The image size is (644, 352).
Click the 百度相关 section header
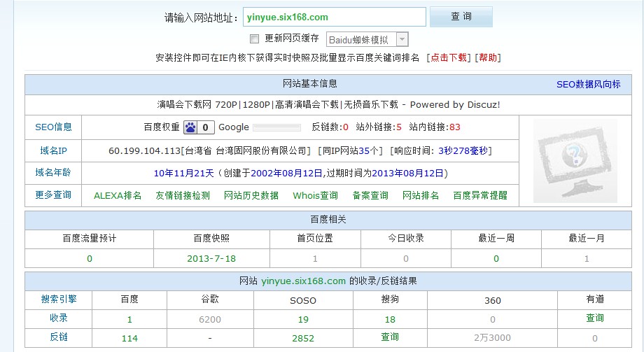tap(328, 220)
